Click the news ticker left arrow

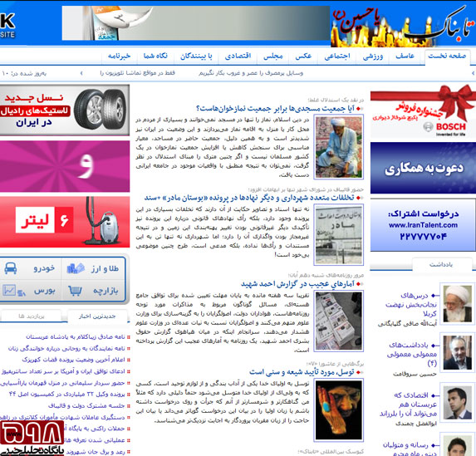[81, 73]
